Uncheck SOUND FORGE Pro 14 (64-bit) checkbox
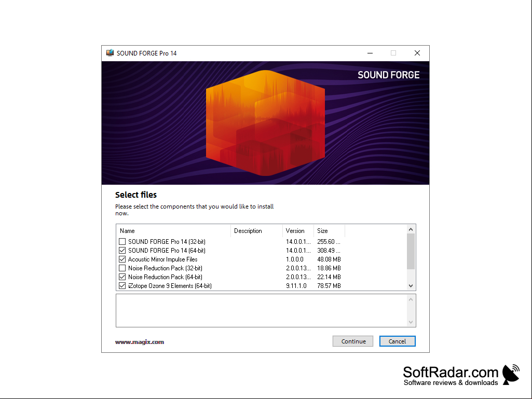 [x=122, y=251]
